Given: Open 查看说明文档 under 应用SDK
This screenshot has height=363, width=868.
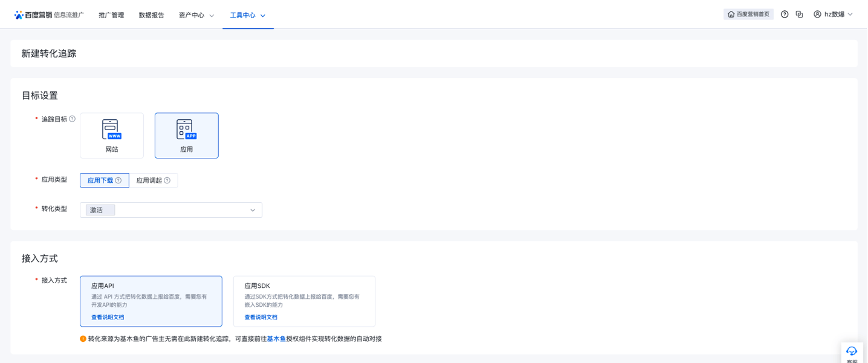Looking at the screenshot, I should 261,317.
